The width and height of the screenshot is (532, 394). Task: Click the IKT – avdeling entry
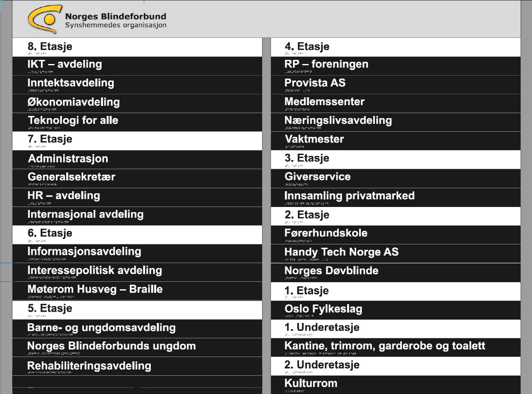137,66
